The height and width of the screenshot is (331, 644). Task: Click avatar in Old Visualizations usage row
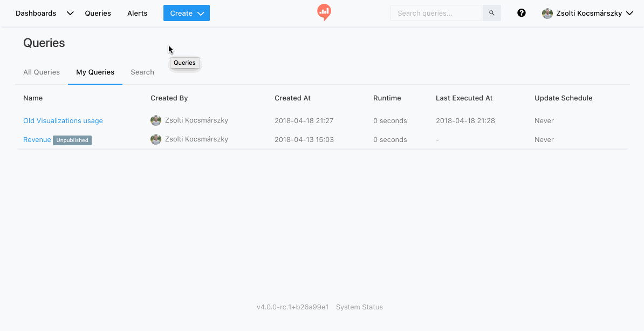[156, 120]
